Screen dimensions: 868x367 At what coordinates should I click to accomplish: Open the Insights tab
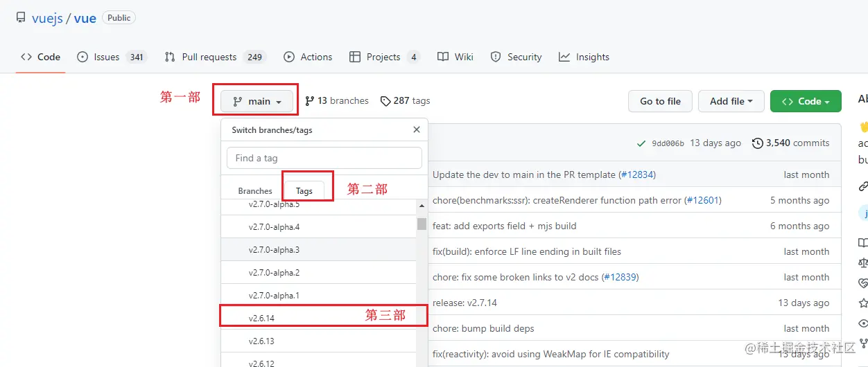[x=584, y=57]
